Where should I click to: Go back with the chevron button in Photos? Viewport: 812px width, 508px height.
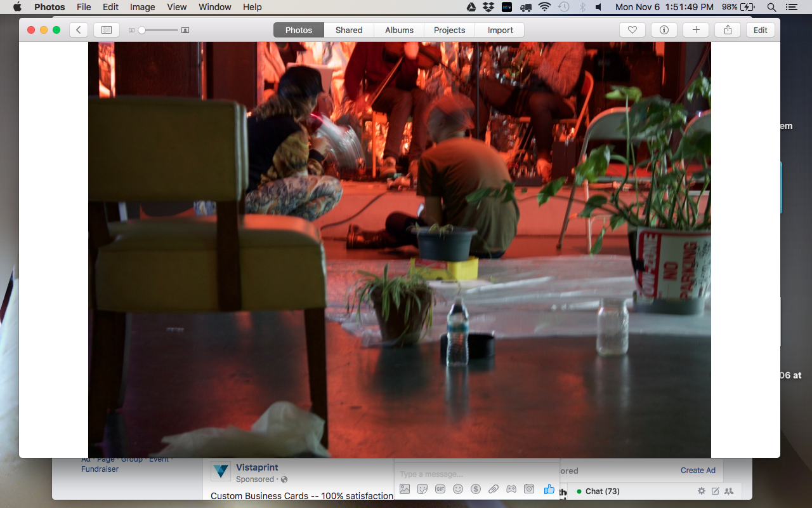[79, 30]
